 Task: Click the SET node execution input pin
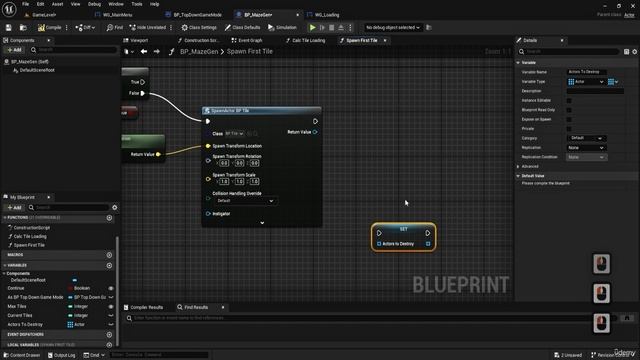click(x=379, y=233)
